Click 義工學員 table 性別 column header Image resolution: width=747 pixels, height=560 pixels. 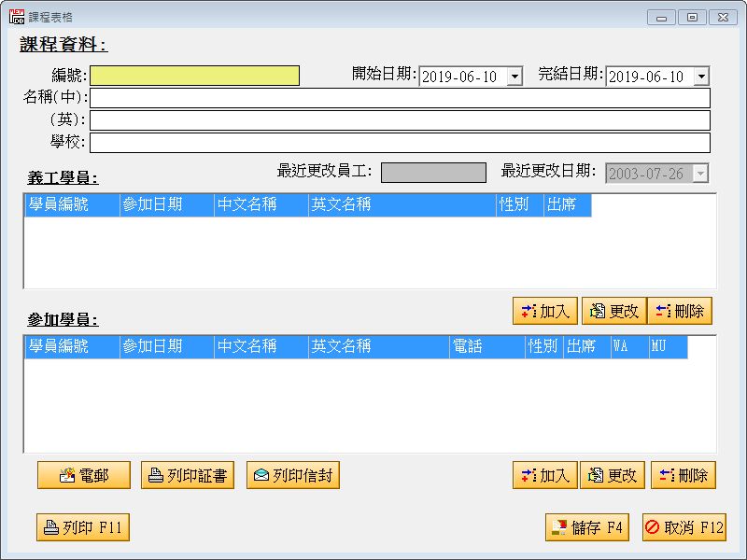[520, 204]
